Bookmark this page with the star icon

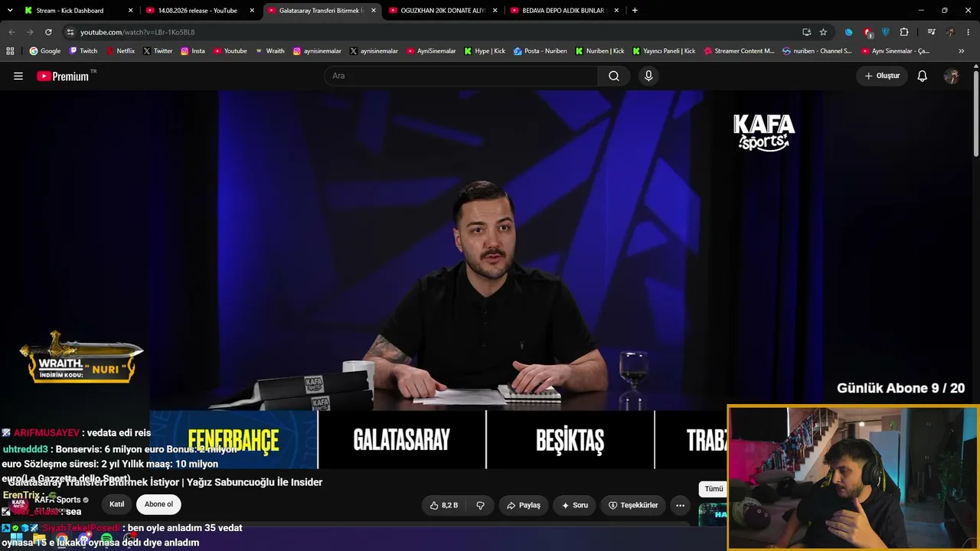823,32
